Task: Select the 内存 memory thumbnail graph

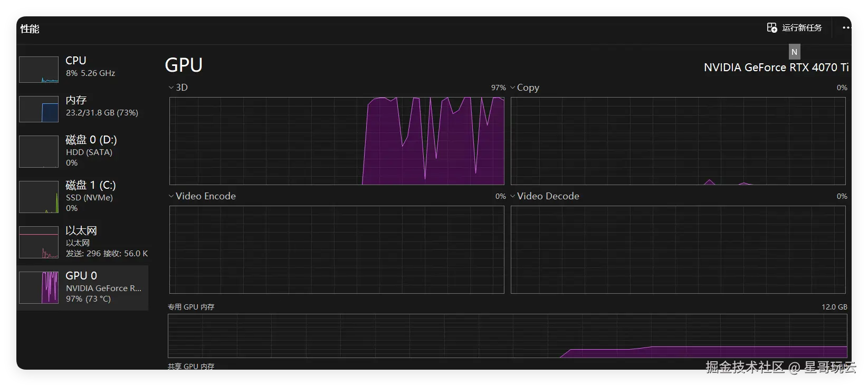Action: pos(39,109)
